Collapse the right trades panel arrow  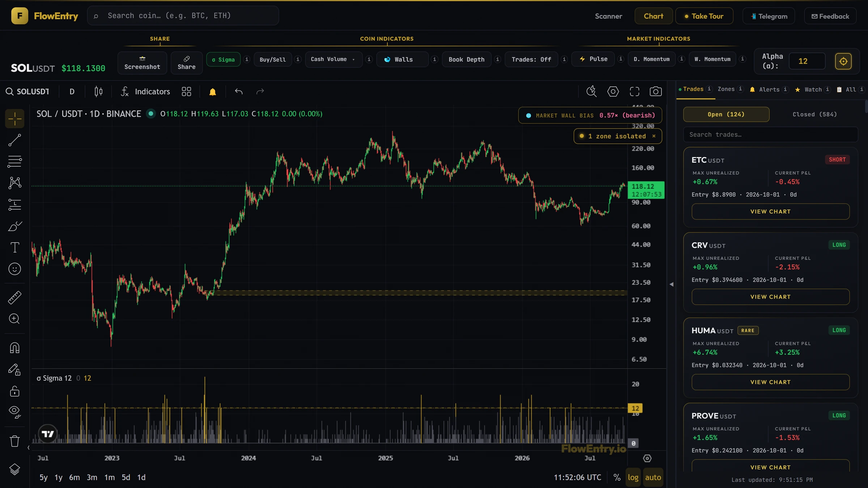pos(672,284)
